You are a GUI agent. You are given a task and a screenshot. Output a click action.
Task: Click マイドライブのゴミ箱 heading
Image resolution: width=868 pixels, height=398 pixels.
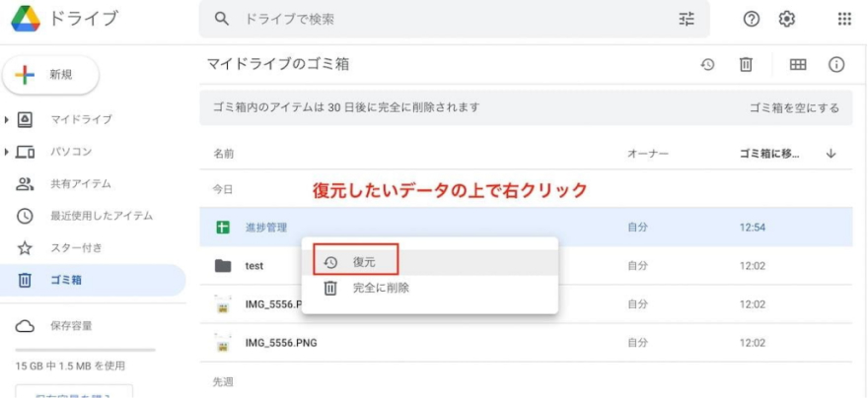[278, 65]
